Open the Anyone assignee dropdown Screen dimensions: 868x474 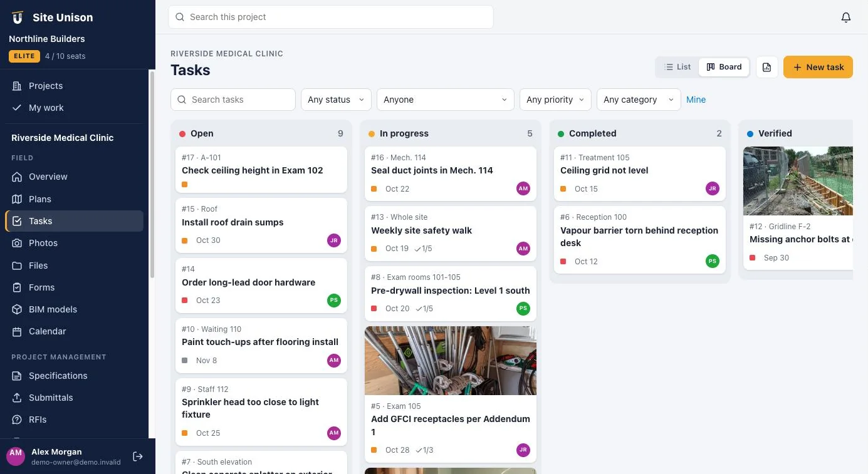click(x=446, y=100)
